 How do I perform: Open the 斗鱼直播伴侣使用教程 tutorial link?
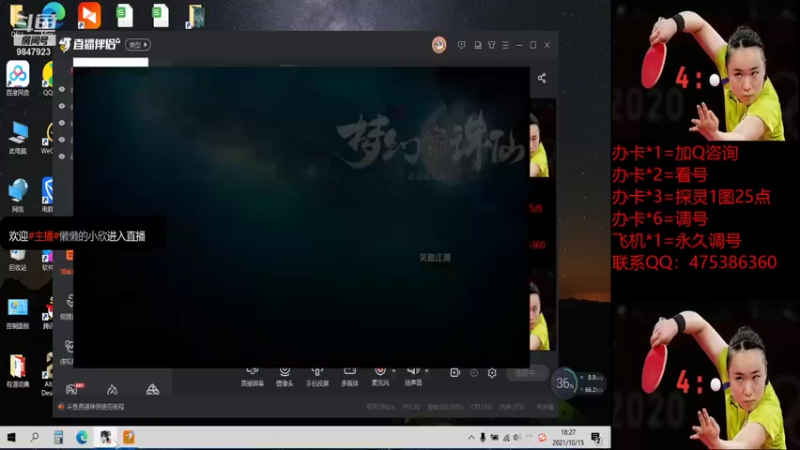[x=95, y=407]
